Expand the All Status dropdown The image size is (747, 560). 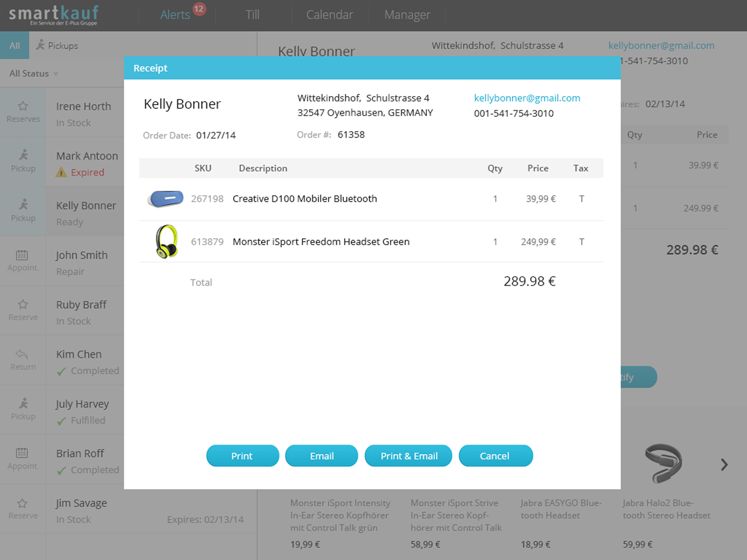[x=34, y=74]
